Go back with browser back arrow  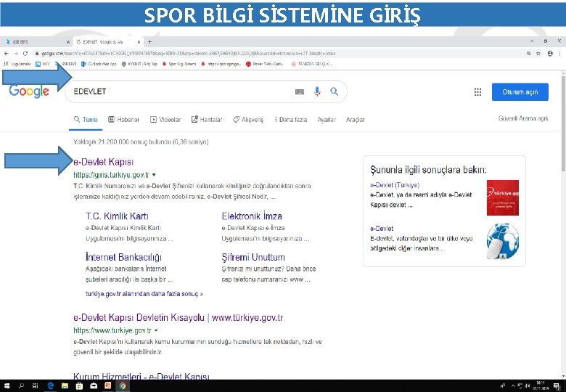point(6,54)
